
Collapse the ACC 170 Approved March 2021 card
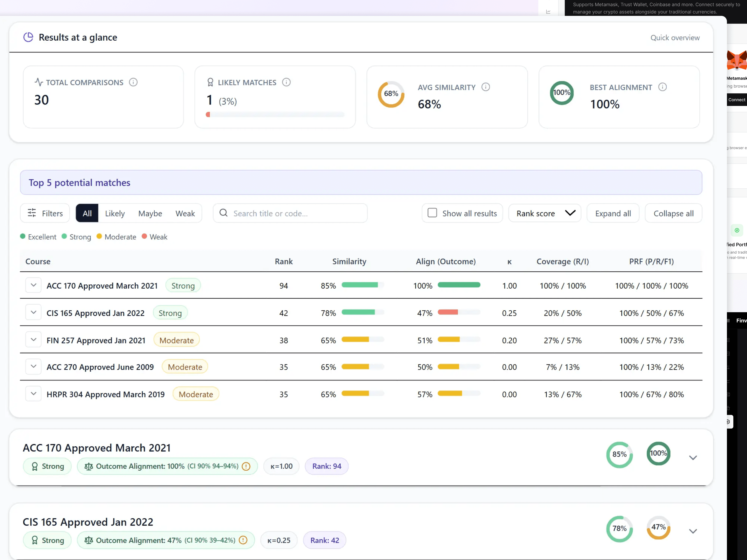click(693, 458)
